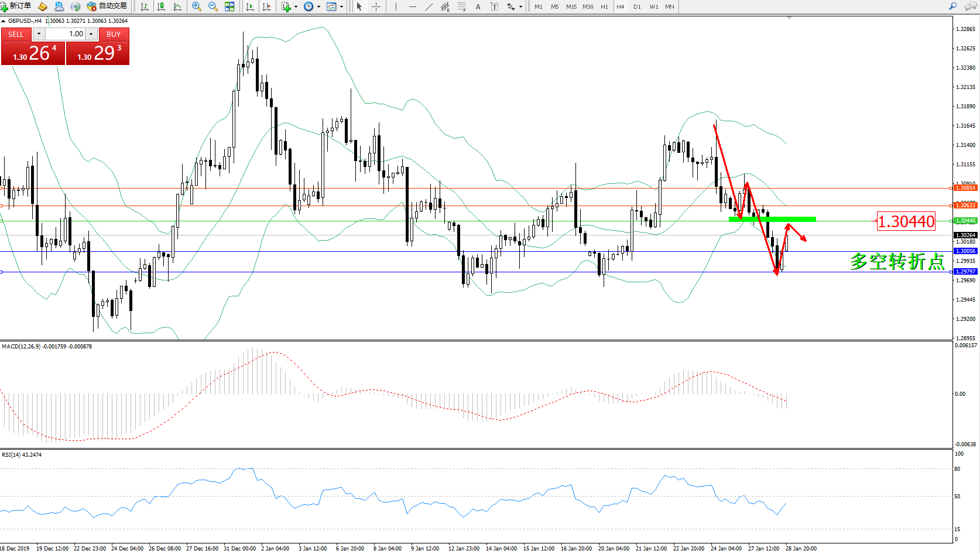
Task: Click the New Order (新订单) button
Action: click(x=16, y=6)
